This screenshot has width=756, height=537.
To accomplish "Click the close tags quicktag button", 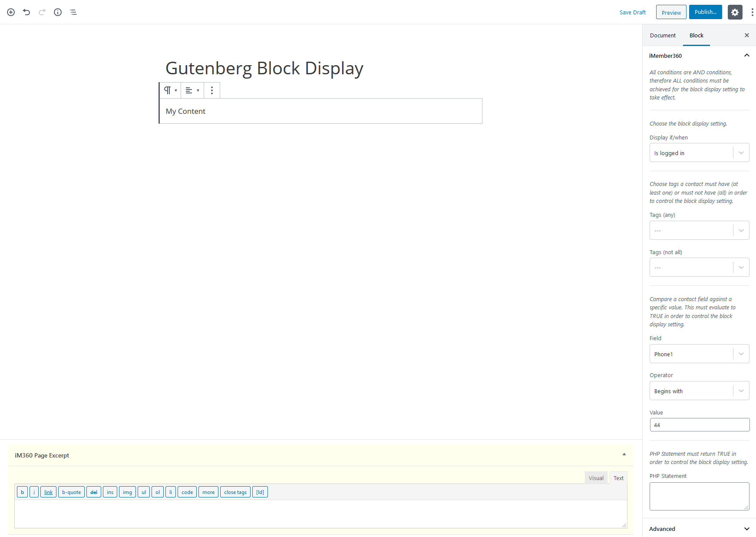I will click(235, 492).
